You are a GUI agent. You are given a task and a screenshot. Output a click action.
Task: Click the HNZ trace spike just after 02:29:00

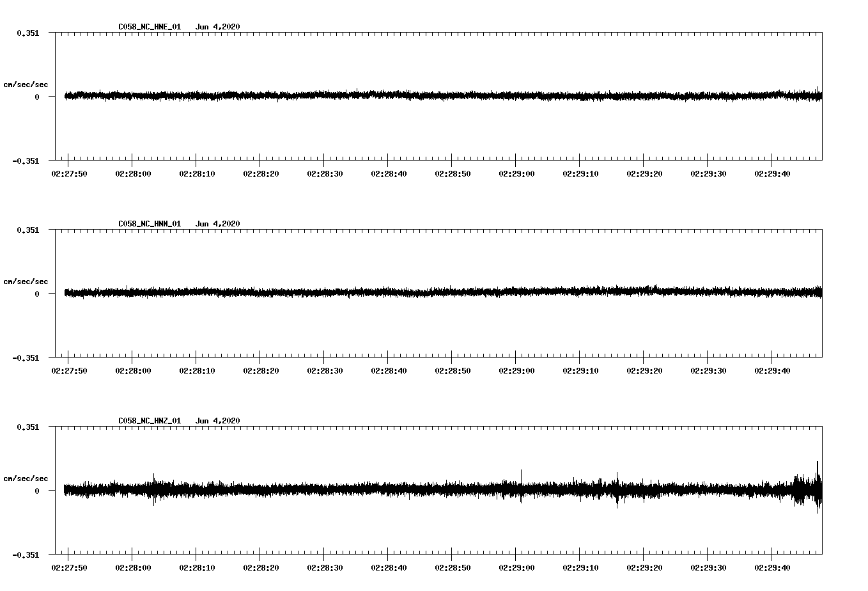click(521, 486)
